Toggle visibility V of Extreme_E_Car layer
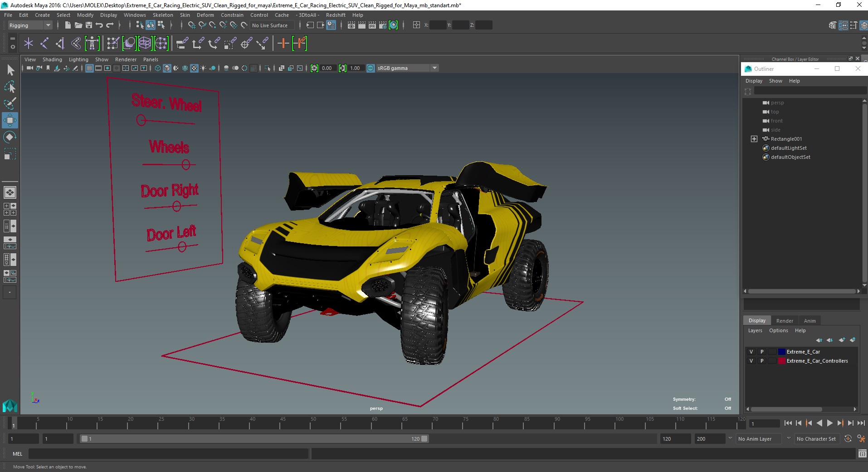This screenshot has width=868, height=472. click(751, 352)
